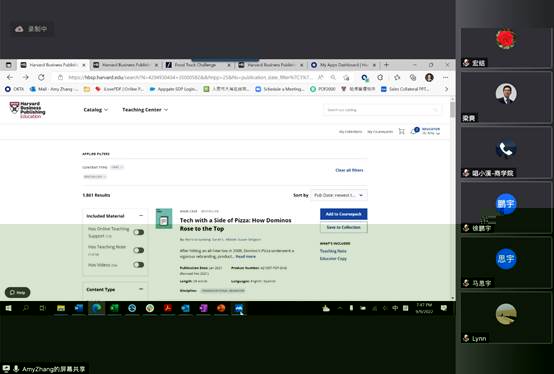Toggle Has Online Teaching Support filter
The image size is (554, 374).
tap(138, 232)
